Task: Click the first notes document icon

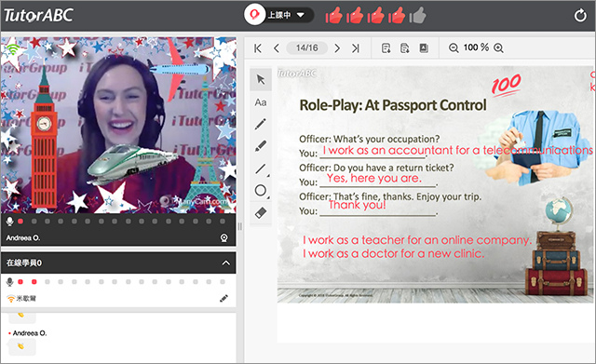Action: (x=386, y=48)
